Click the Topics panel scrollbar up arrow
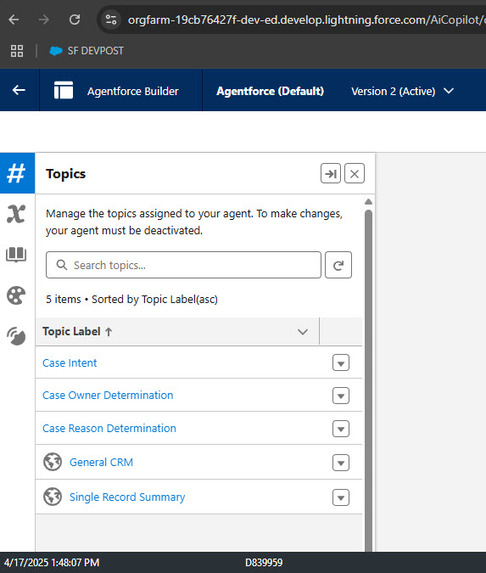The height and width of the screenshot is (573, 486). click(x=368, y=202)
